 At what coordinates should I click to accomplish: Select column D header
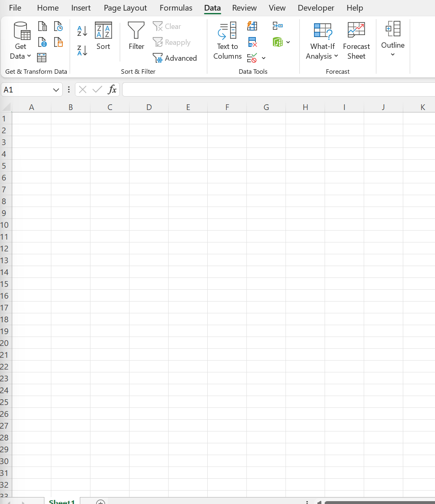click(x=149, y=107)
